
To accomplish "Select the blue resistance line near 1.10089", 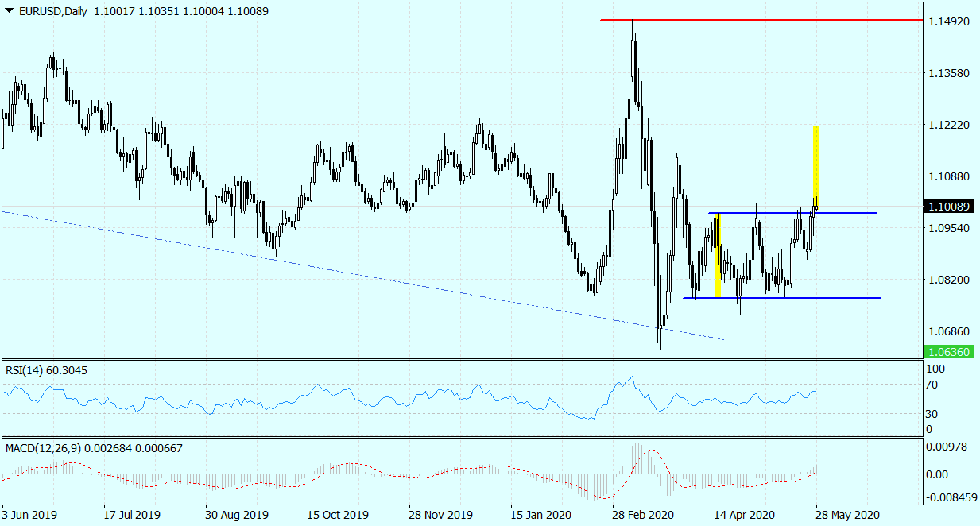I will pyautogui.click(x=792, y=213).
